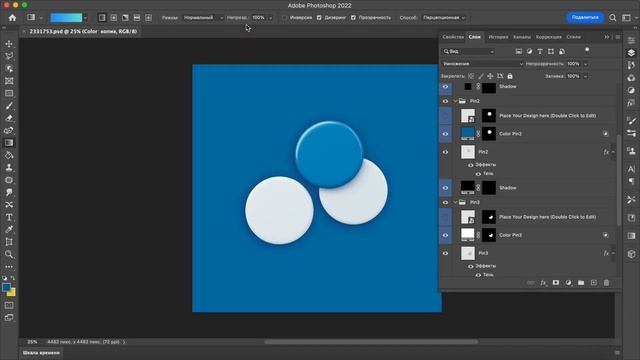Hide the topmost Shadow layer

[445, 87]
